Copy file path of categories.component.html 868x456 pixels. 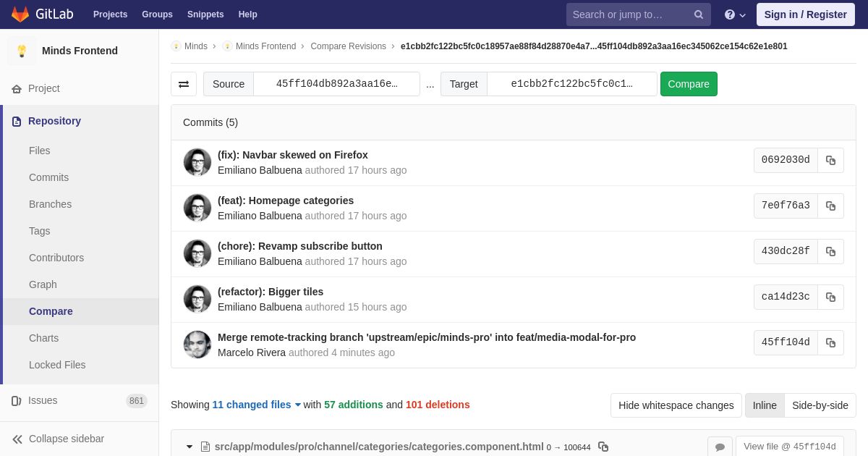pyautogui.click(x=603, y=447)
